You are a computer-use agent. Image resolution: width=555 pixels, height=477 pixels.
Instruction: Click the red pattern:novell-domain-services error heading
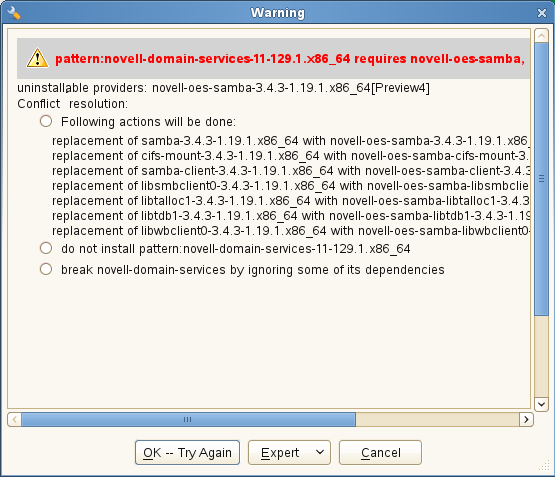[290, 58]
